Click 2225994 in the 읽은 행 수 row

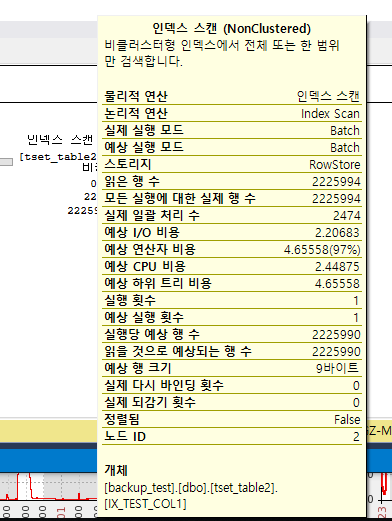pos(336,182)
